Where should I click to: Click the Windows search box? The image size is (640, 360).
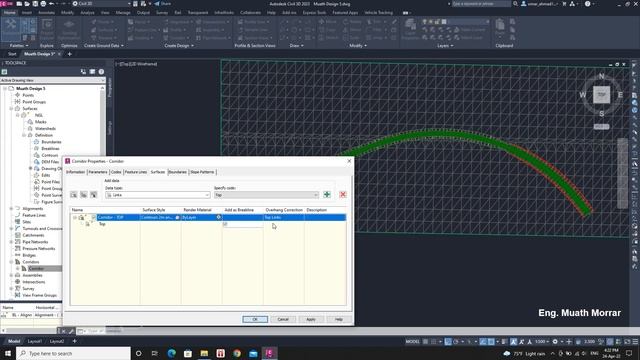74,353
